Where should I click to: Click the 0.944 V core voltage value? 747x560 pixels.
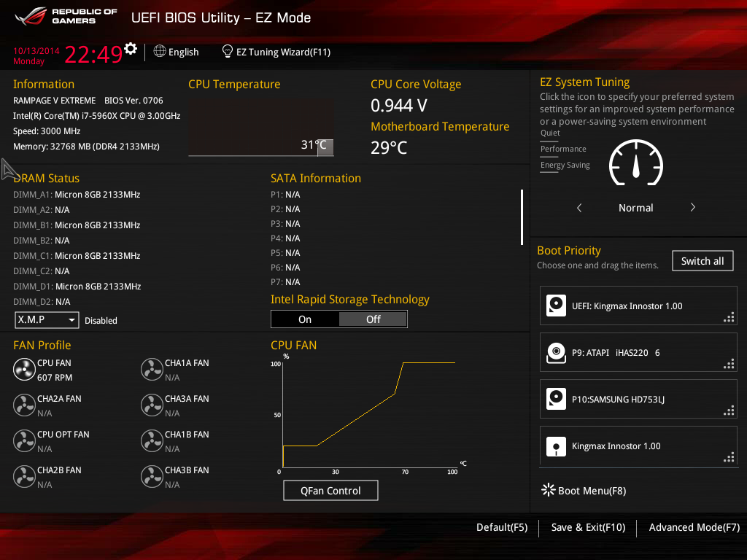[399, 105]
